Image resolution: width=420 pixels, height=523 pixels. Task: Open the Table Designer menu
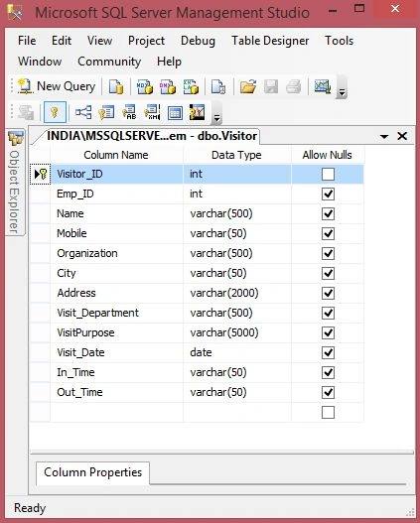[x=270, y=41]
